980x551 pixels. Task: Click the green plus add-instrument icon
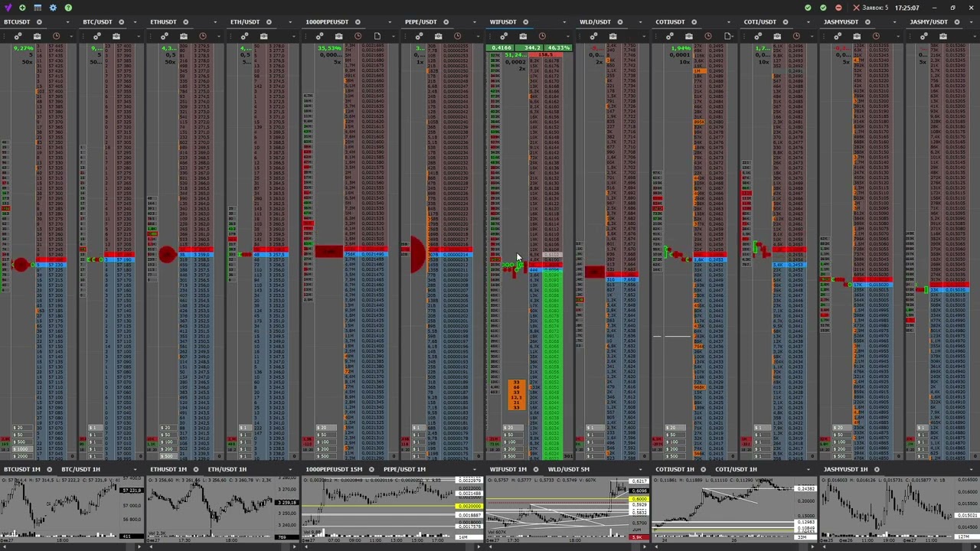click(22, 8)
